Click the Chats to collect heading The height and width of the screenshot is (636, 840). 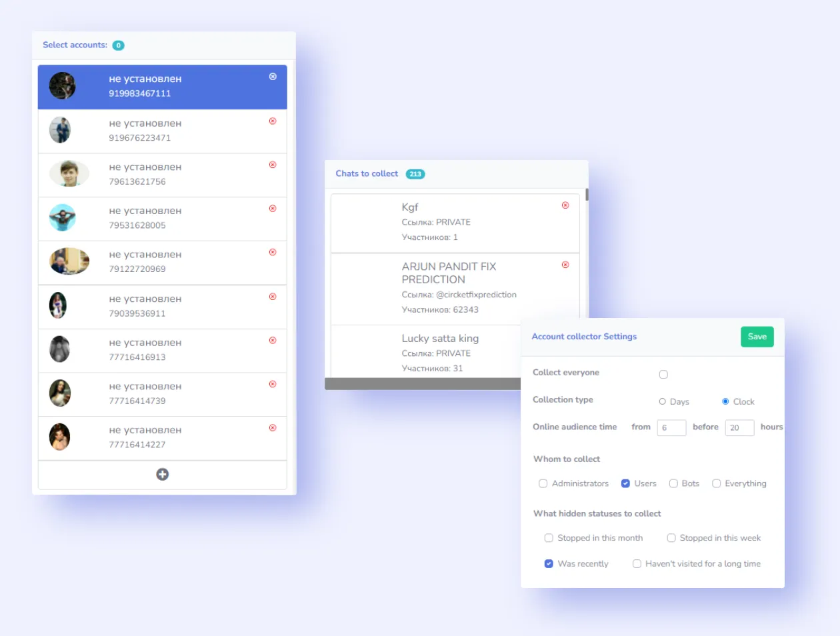pyautogui.click(x=367, y=173)
